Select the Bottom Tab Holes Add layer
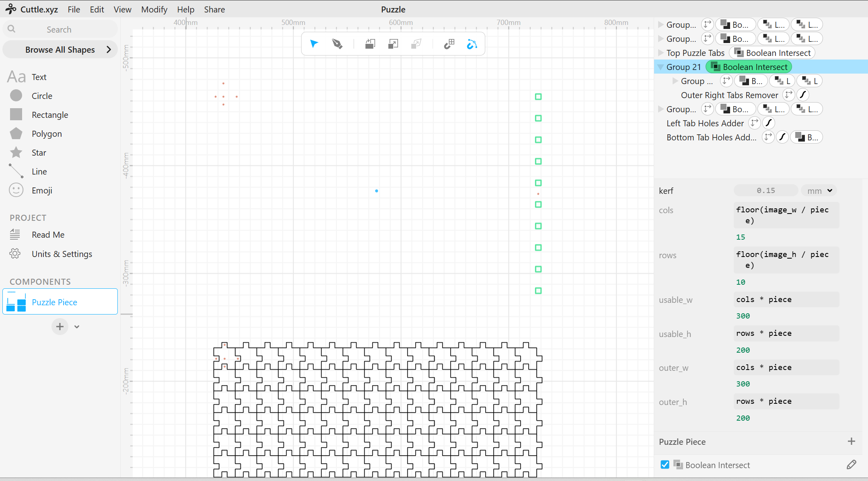This screenshot has height=481, width=868. coord(711,137)
